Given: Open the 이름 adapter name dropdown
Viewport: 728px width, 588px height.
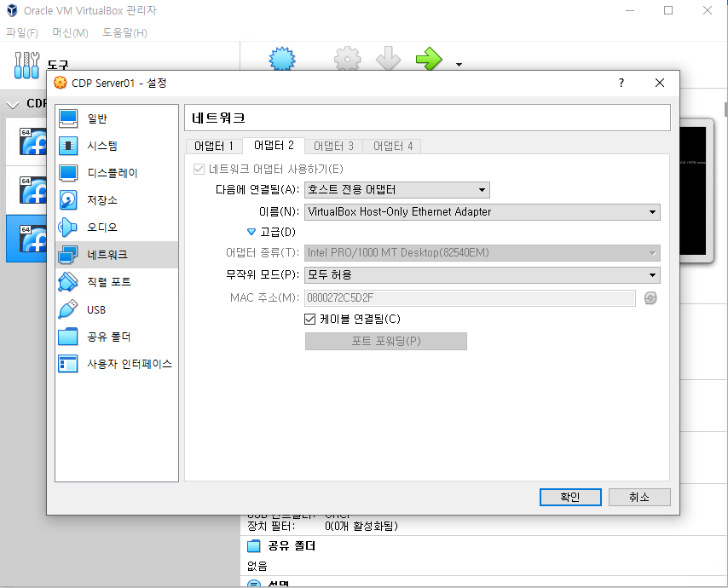Looking at the screenshot, I should point(482,212).
